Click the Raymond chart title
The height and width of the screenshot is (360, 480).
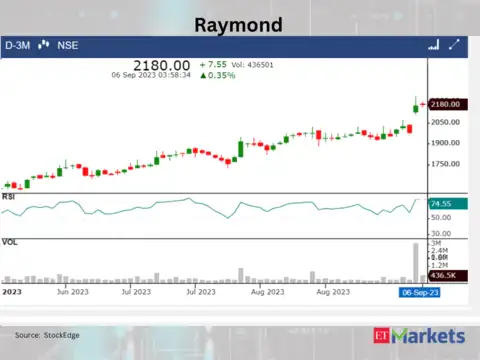[238, 25]
